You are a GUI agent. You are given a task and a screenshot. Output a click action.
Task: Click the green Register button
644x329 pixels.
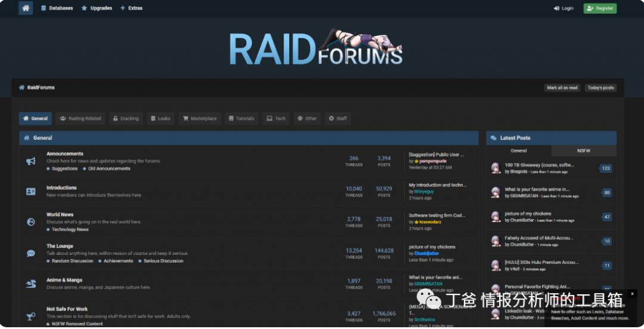pos(600,8)
